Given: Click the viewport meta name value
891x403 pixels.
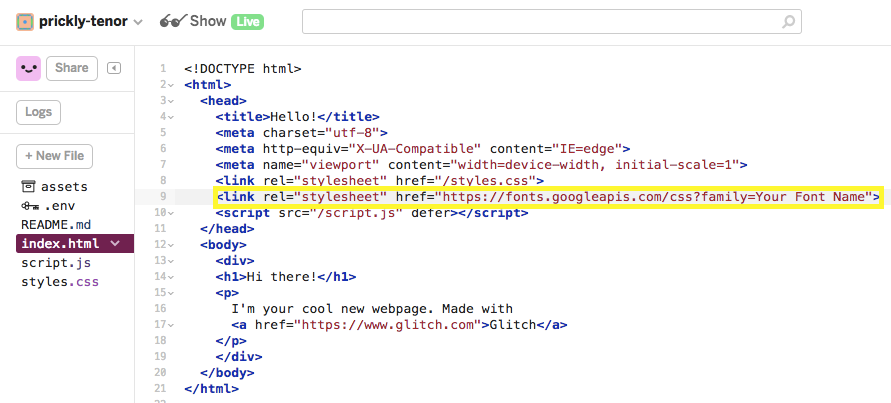Looking at the screenshot, I should (x=341, y=165).
